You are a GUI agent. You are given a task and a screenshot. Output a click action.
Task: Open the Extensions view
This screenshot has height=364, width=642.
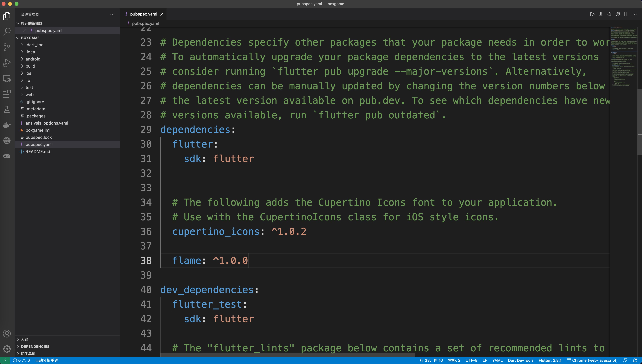[x=7, y=94]
